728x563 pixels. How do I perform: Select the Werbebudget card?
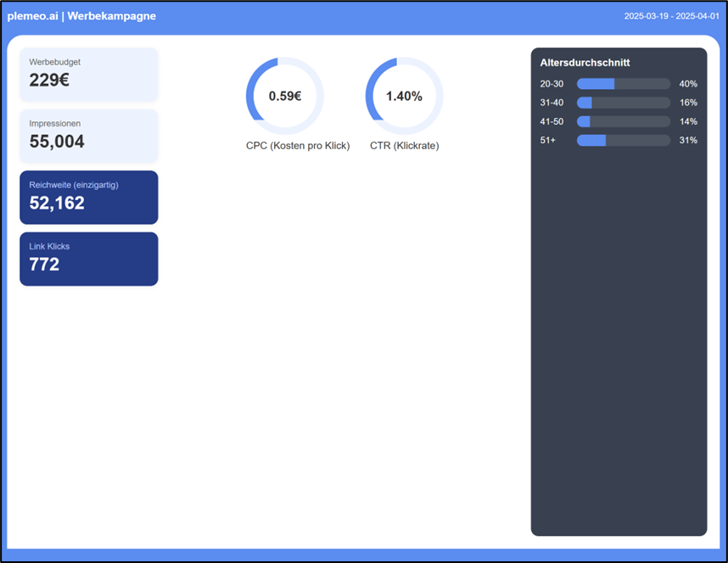[88, 74]
